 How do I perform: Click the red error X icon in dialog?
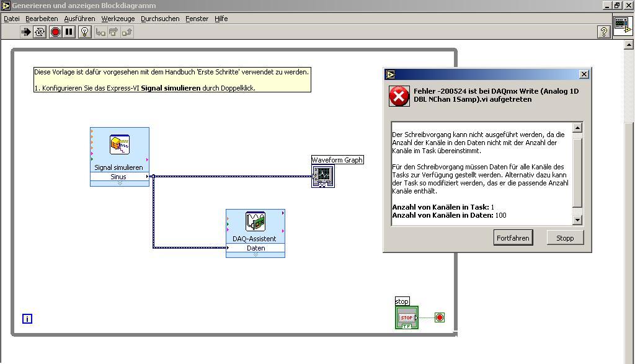click(399, 96)
